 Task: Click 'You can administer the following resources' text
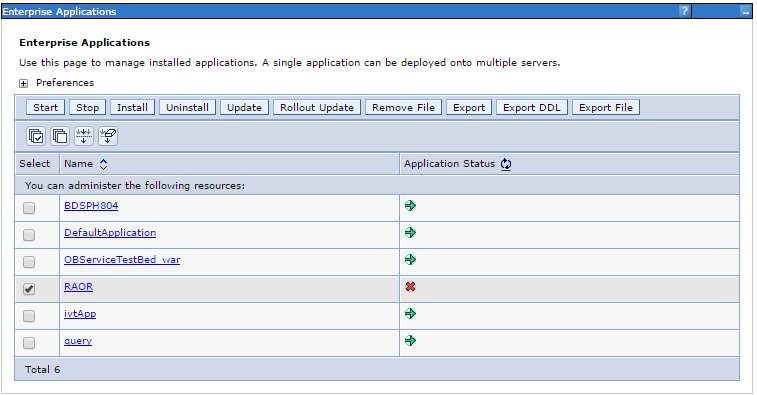click(135, 185)
